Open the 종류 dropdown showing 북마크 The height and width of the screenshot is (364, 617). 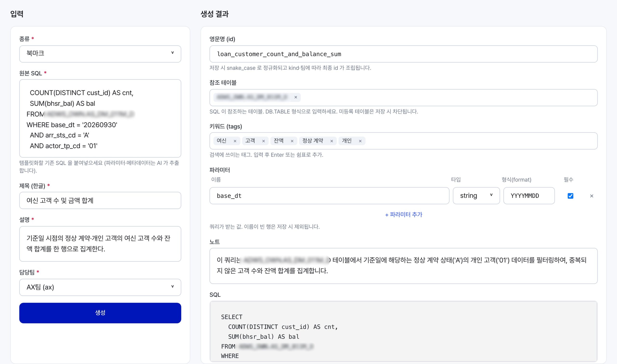[x=100, y=54]
